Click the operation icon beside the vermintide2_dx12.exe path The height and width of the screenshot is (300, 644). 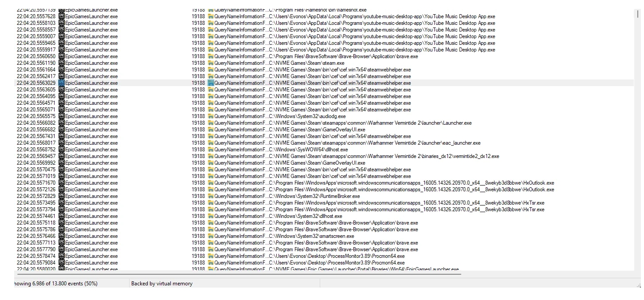click(211, 156)
